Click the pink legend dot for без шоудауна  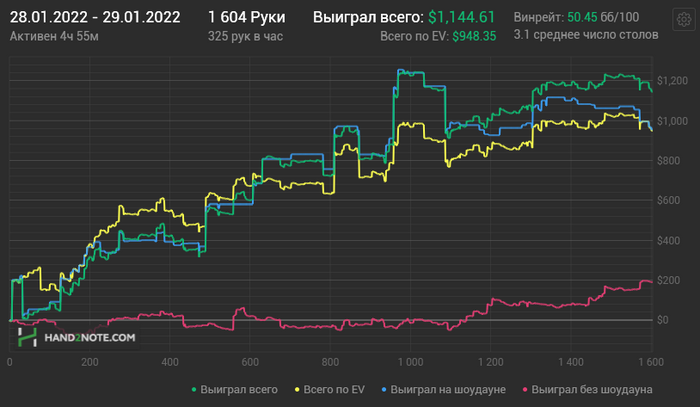click(x=525, y=390)
